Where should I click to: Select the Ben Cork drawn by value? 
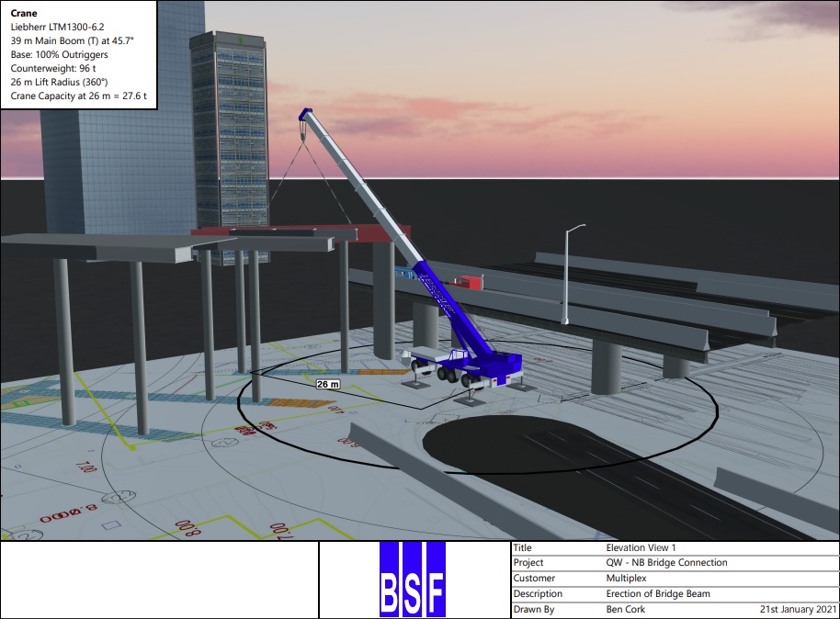pyautogui.click(x=627, y=609)
